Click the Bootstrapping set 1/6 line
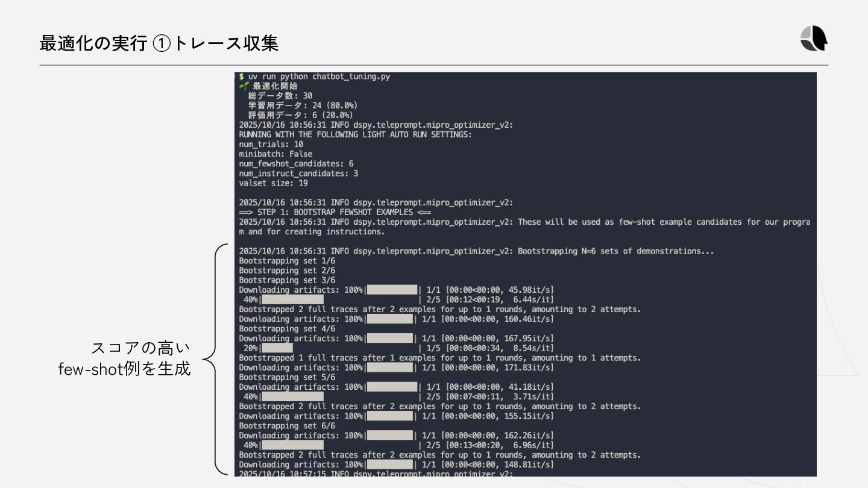Screen dimensions: 868x488 coord(287,260)
